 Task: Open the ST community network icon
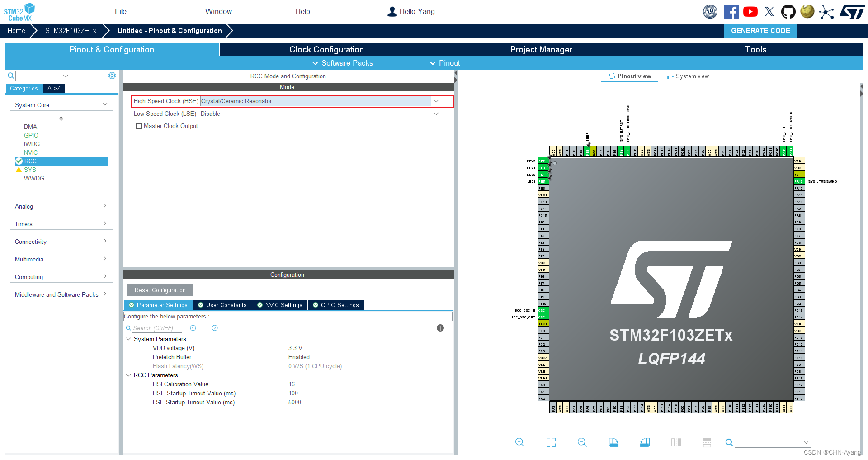(826, 12)
